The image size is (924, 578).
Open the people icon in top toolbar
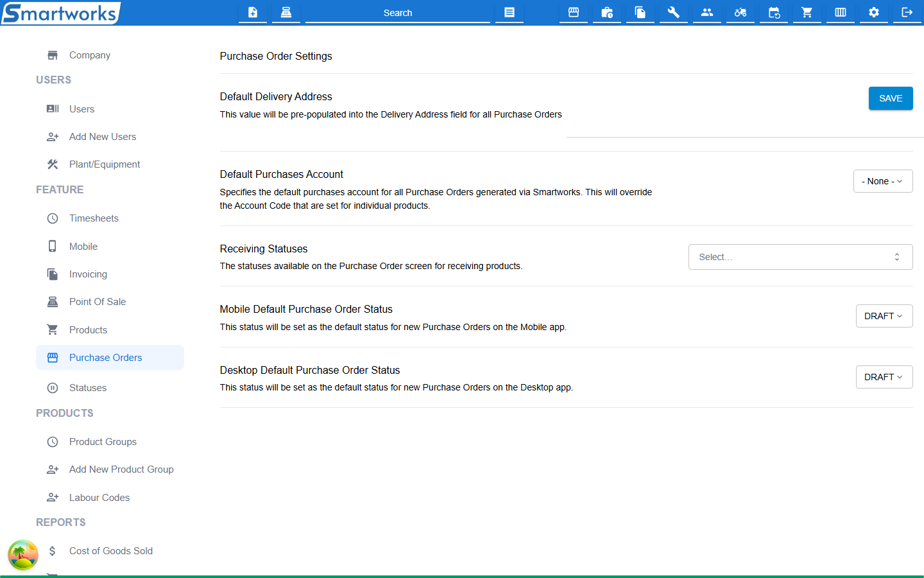point(707,12)
